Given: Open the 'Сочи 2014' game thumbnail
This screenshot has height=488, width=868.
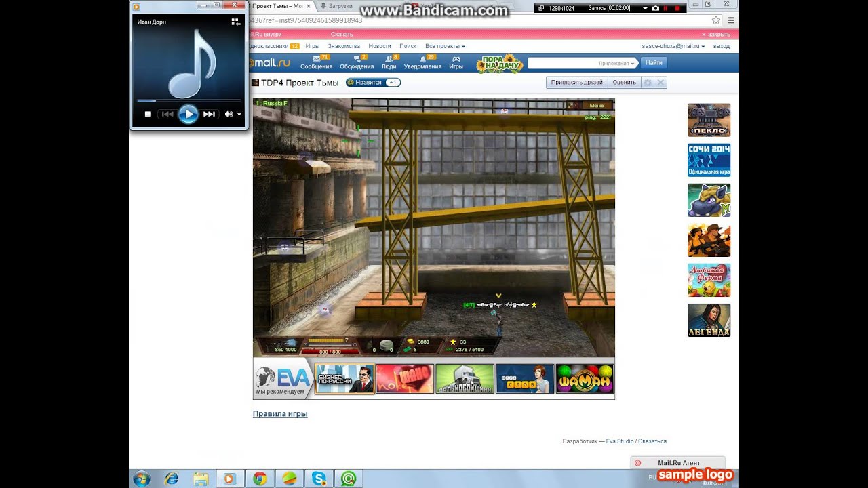Looking at the screenshot, I should (709, 160).
